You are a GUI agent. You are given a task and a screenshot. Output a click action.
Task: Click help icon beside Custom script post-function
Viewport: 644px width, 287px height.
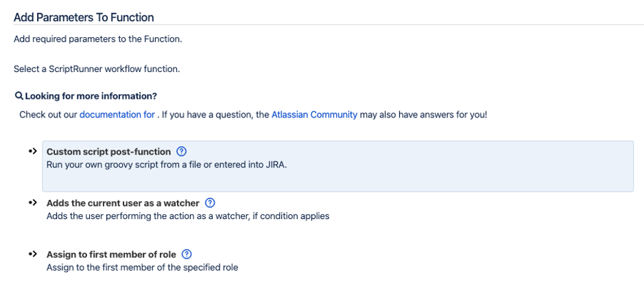click(x=181, y=152)
